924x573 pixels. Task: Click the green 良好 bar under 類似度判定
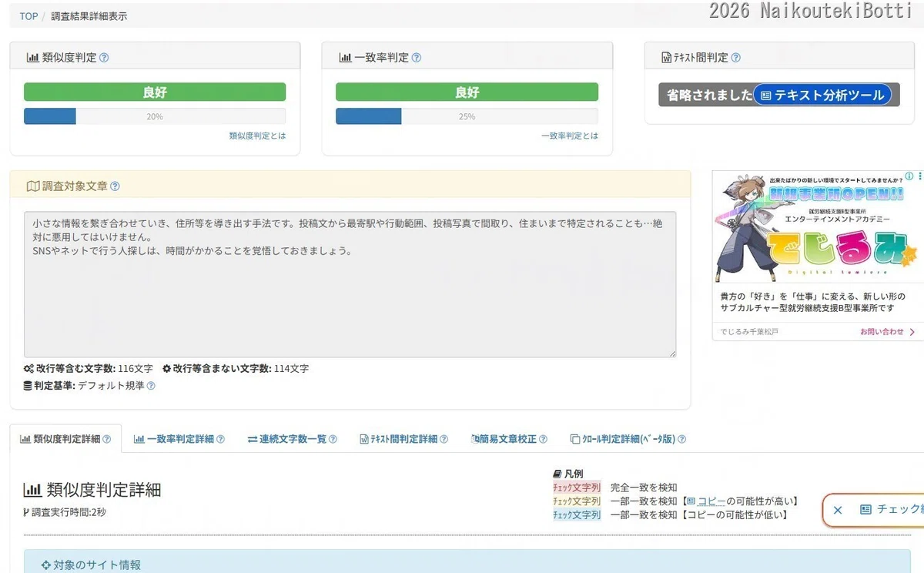pyautogui.click(x=155, y=92)
